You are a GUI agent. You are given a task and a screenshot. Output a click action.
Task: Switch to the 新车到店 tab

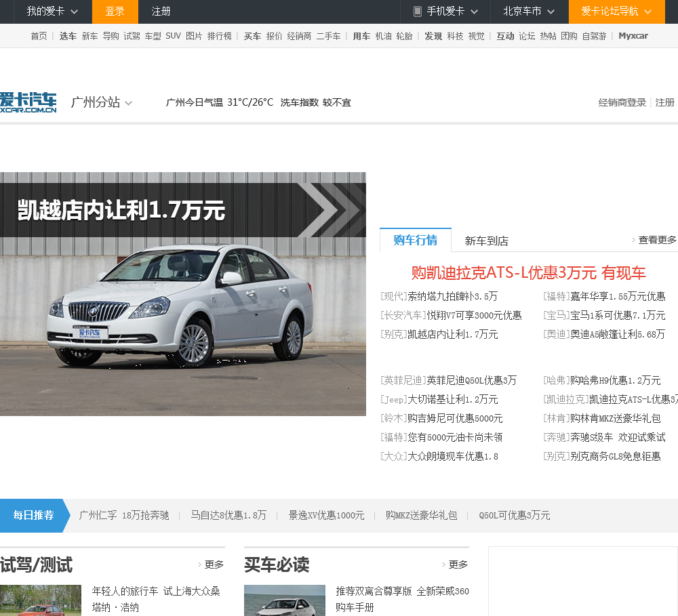[x=486, y=241]
